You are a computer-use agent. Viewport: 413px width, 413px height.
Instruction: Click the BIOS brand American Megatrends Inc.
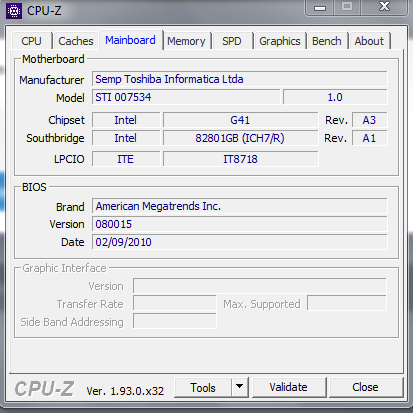pyautogui.click(x=240, y=206)
